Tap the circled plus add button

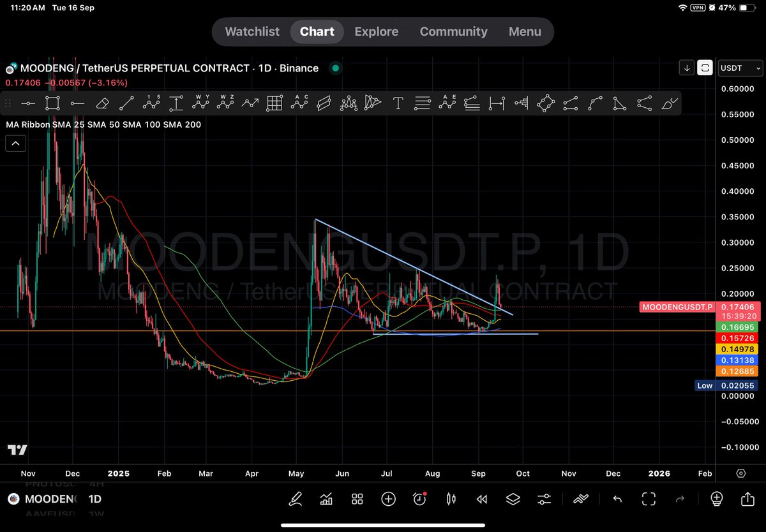coord(388,499)
